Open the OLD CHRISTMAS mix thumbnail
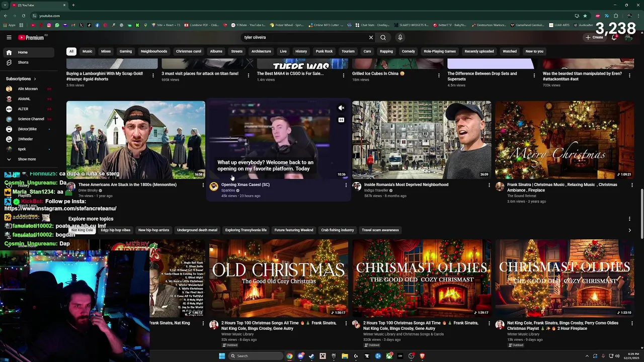 [279, 278]
